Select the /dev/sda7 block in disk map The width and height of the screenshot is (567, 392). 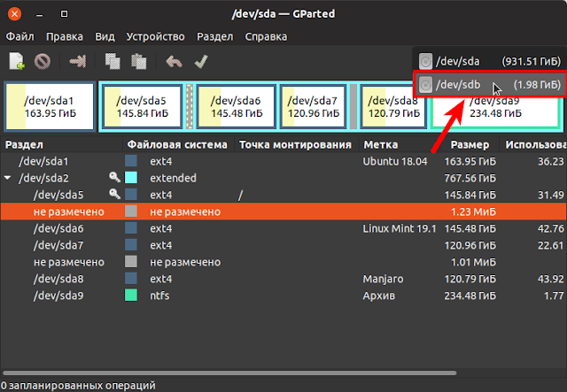point(313,106)
